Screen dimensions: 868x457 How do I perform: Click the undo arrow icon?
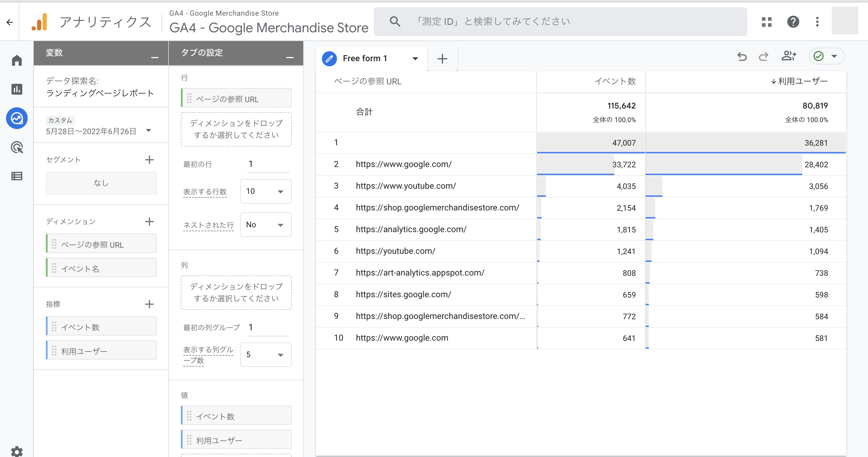pos(742,56)
